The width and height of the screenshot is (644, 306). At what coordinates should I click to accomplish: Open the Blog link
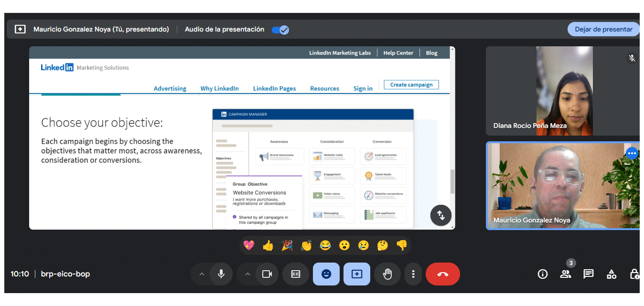tap(431, 53)
